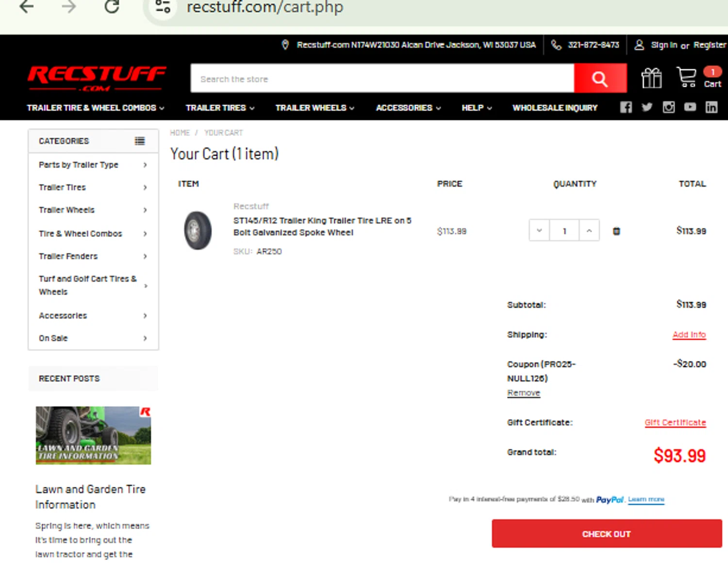Increase item quantity with up arrow
This screenshot has width=728, height=563.
[589, 231]
